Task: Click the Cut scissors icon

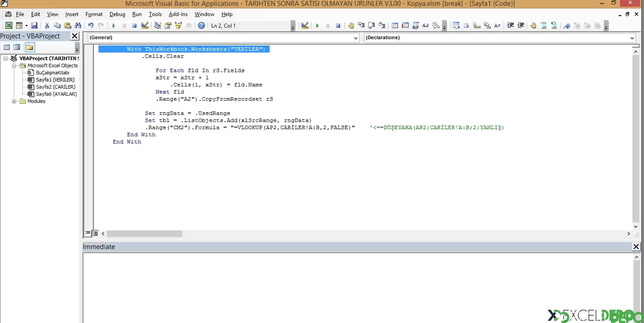Action: (47, 26)
